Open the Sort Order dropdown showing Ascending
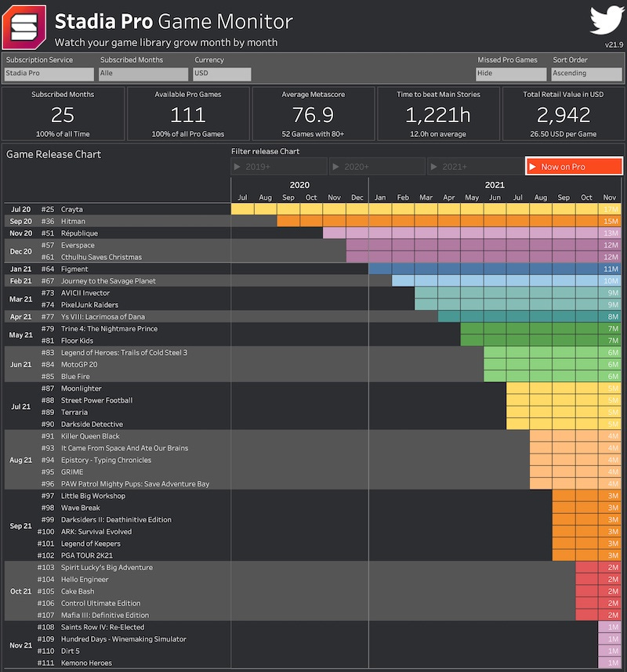Screen dimensions: 627x672 [x=587, y=74]
